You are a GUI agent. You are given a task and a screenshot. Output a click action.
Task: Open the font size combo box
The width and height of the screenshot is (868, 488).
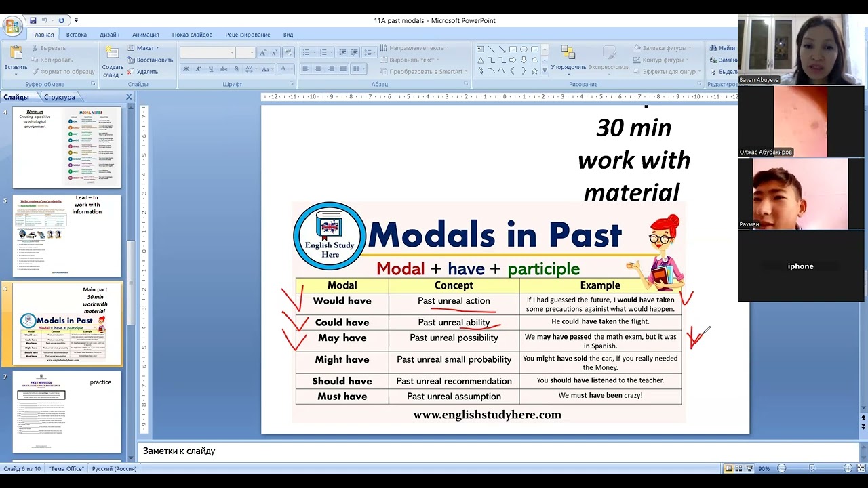click(245, 52)
